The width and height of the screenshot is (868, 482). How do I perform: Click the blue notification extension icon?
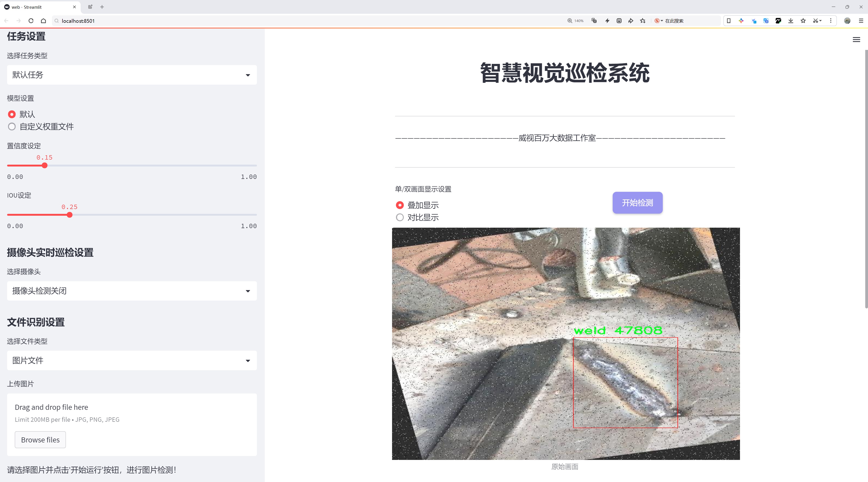(754, 21)
